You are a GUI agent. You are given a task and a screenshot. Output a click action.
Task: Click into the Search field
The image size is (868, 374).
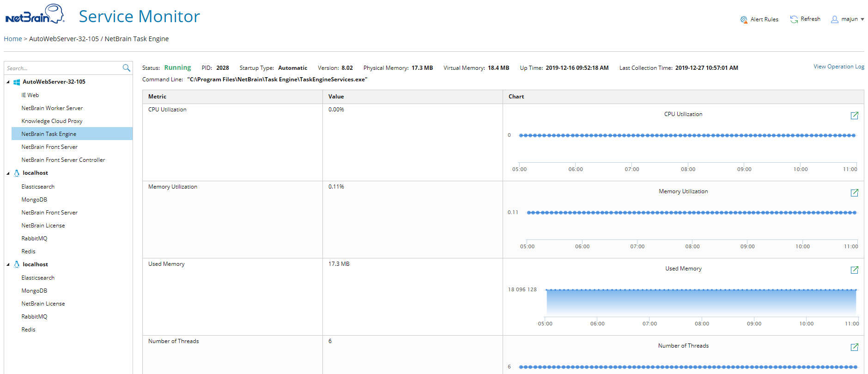click(63, 68)
